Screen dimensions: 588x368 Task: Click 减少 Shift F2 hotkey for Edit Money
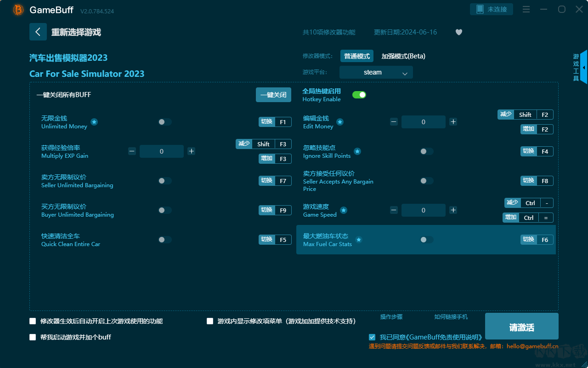[x=526, y=115]
